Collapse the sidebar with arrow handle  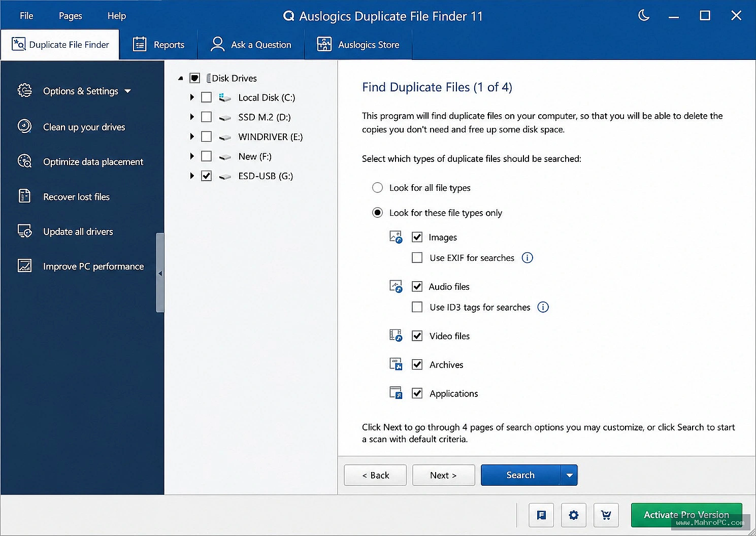tap(160, 273)
